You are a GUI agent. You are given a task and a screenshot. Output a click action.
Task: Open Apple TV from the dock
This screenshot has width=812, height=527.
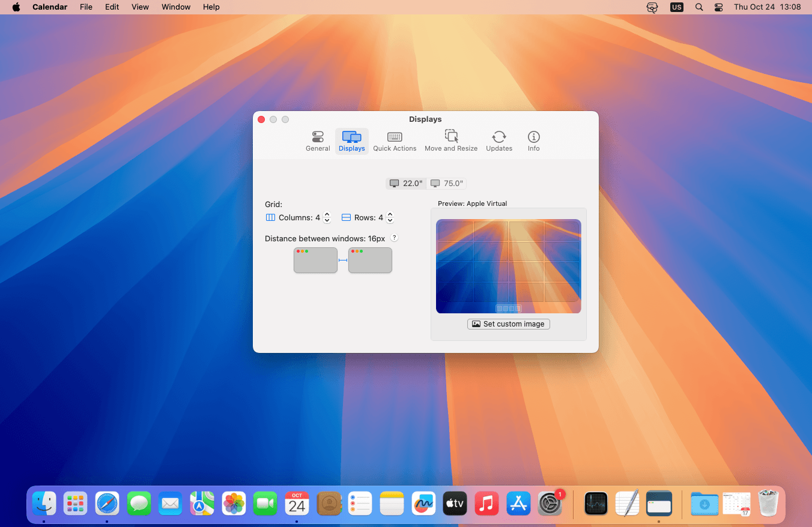[x=455, y=504]
